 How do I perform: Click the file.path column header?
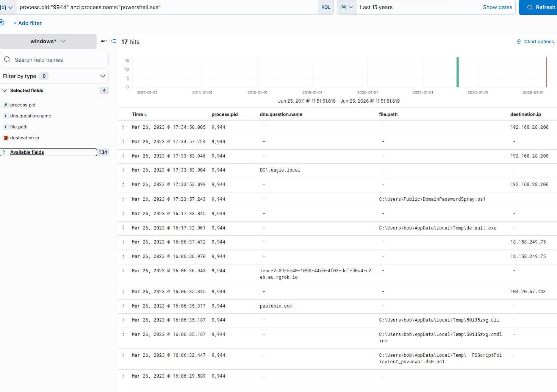(388, 114)
